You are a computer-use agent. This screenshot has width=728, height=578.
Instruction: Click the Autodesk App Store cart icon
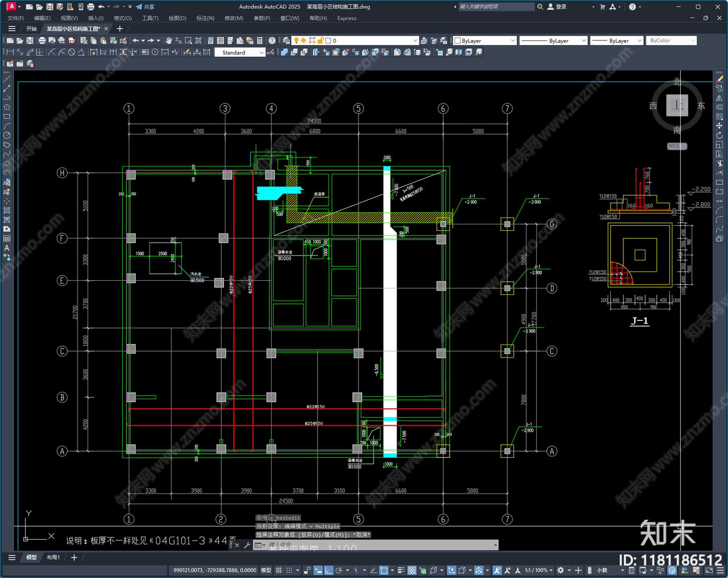point(602,7)
